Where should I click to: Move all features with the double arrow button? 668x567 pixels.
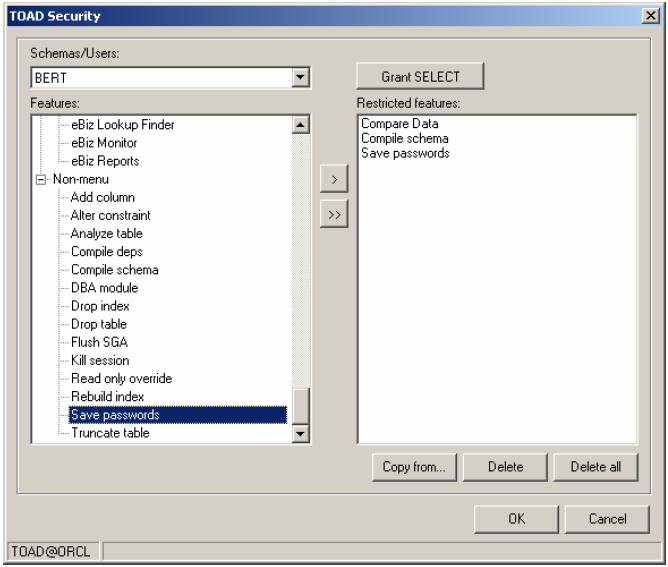[x=334, y=214]
